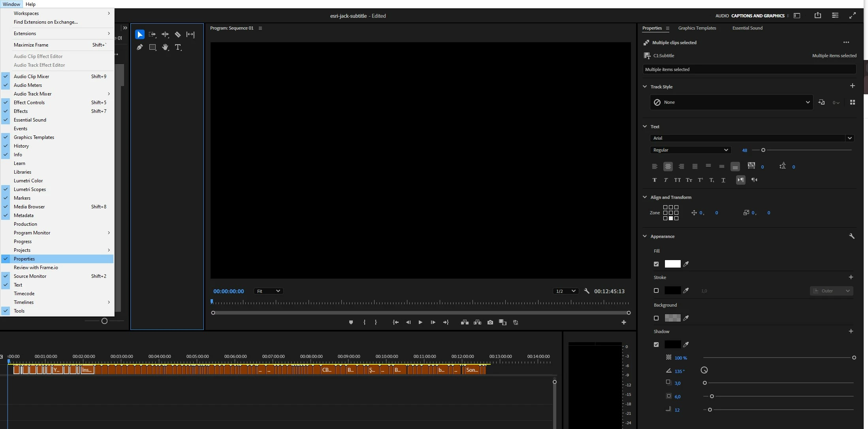The image size is (868, 429).
Task: Open the Fit zoom level dropdown
Action: (268, 291)
